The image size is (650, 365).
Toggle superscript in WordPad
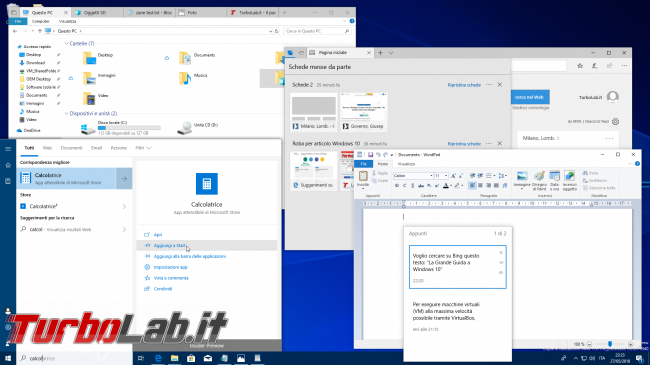(x=437, y=185)
